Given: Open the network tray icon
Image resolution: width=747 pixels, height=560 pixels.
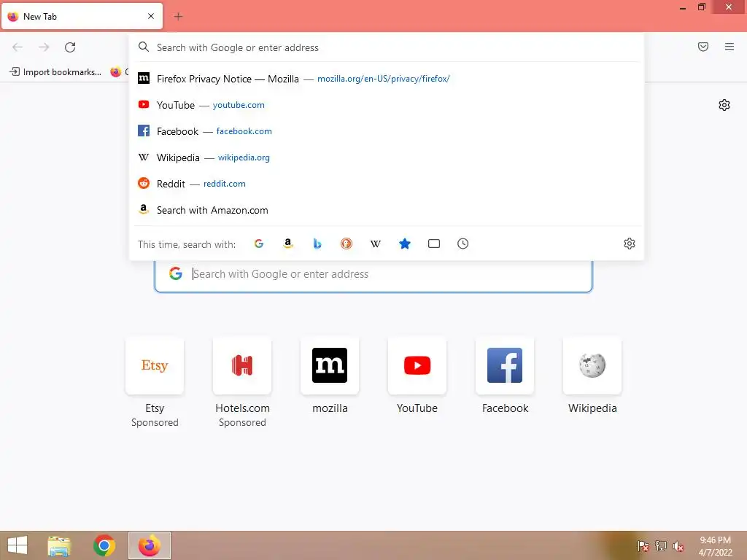Looking at the screenshot, I should pos(661,546).
